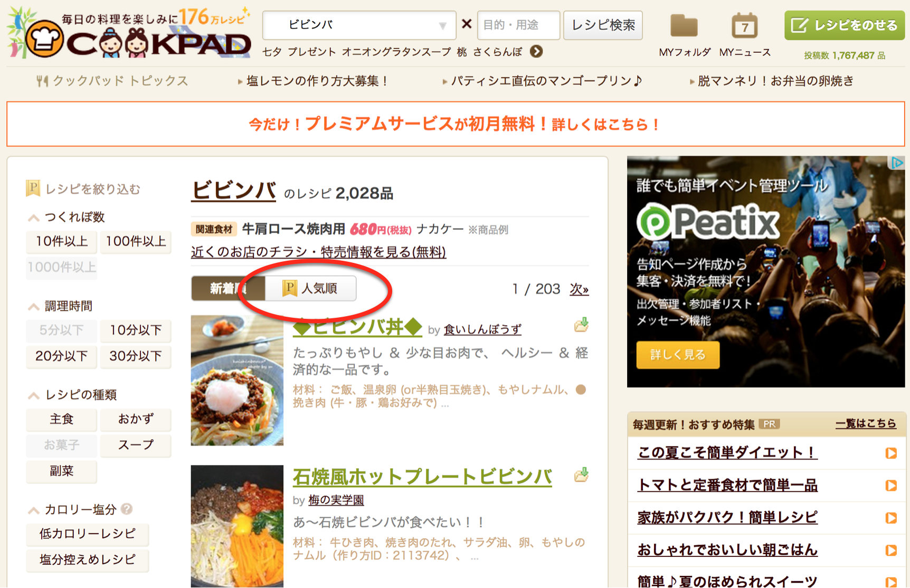Open the ビビンバ keyword dropdown arrow
Image resolution: width=910 pixels, height=588 pixels.
click(442, 25)
